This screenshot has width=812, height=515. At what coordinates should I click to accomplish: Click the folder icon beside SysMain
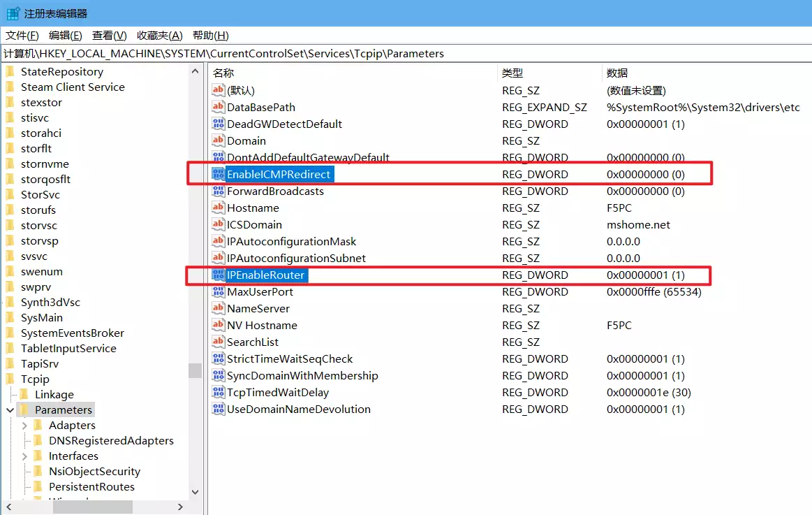10,318
